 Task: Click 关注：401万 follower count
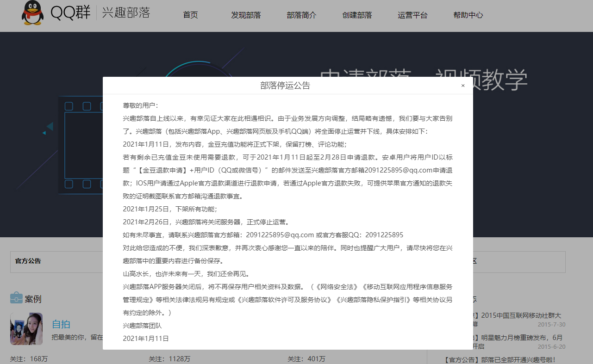coord(306,359)
